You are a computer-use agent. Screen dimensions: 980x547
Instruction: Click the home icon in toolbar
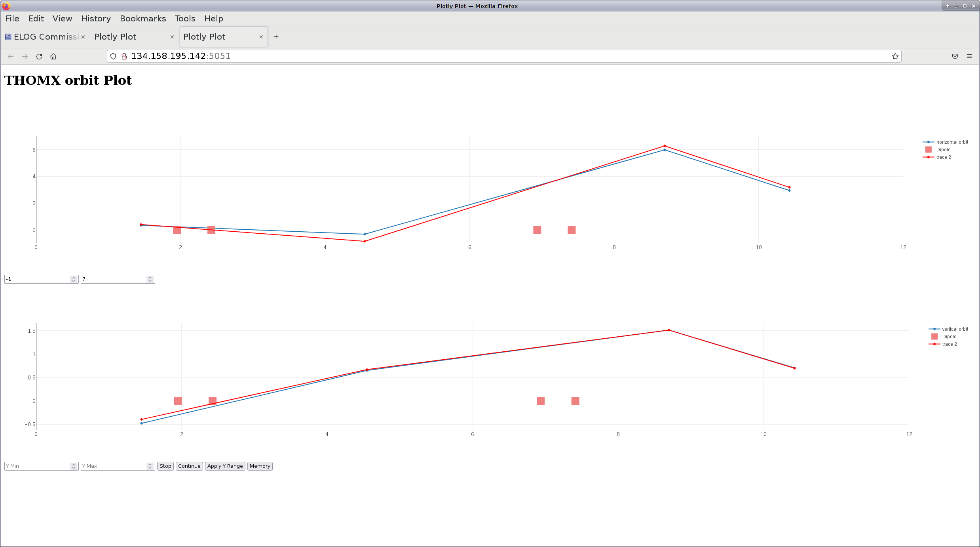(53, 57)
